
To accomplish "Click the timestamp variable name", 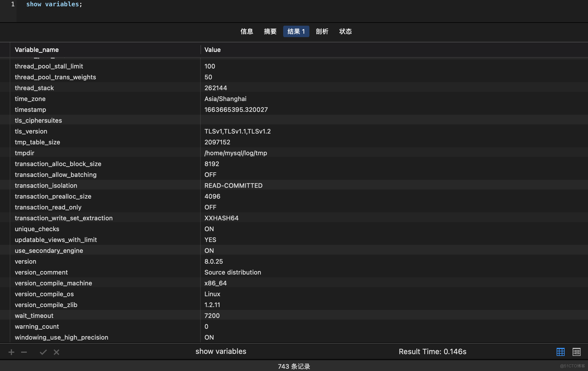I will 30,110.
